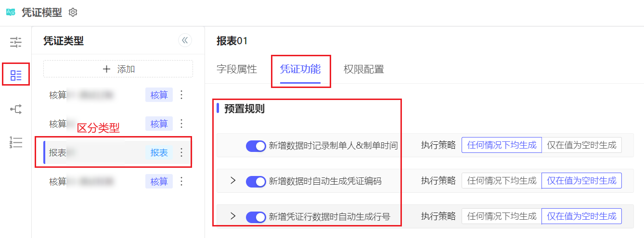The width and height of the screenshot is (644, 238).
Task: Turn off 新增凭证行数据时自动生成行号 switch
Action: pos(256,217)
